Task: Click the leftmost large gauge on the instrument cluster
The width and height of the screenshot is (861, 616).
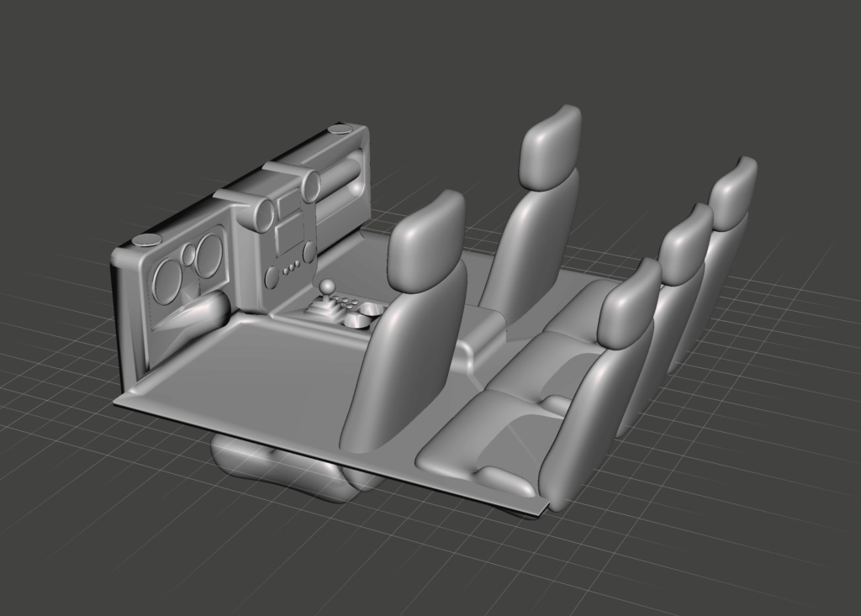Action: click(x=166, y=280)
